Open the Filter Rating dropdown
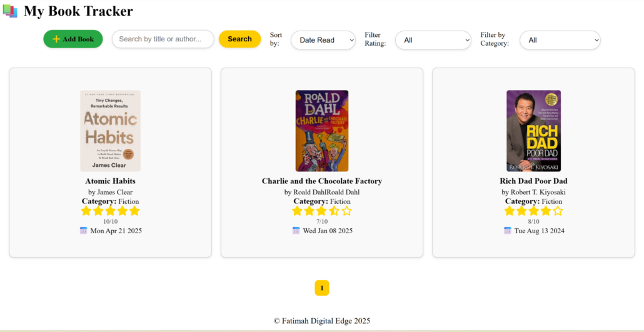The height and width of the screenshot is (332, 644). point(433,40)
